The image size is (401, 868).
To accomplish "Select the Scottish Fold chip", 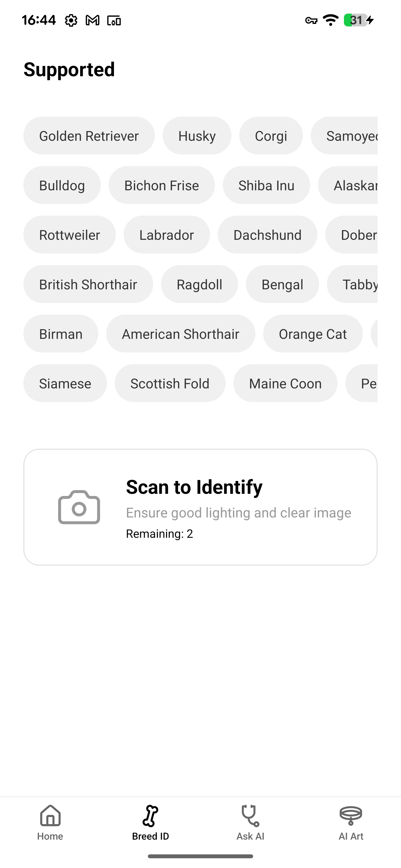I will click(x=170, y=383).
